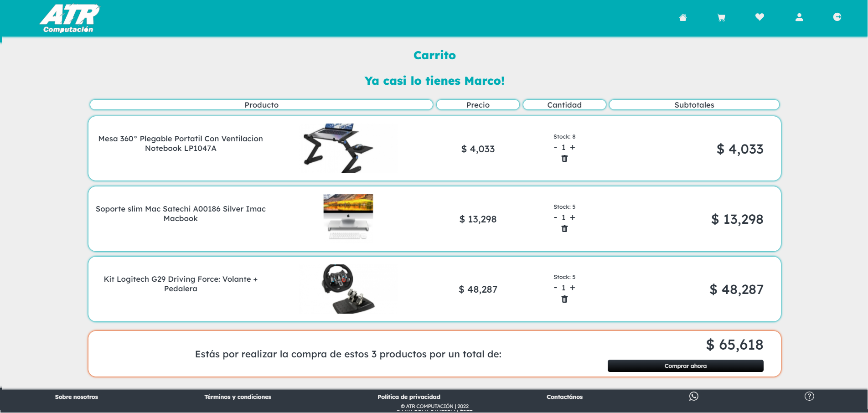The image size is (868, 413).
Task: Click 'Ya casi lo tienes Marco!' heading
Action: click(434, 81)
